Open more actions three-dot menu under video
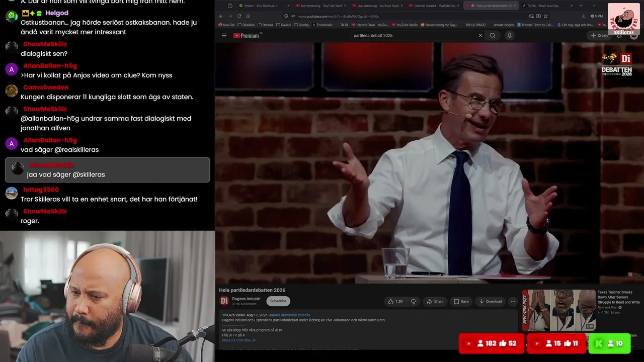Screen dimensions: 644x362 pyautogui.click(x=513, y=302)
